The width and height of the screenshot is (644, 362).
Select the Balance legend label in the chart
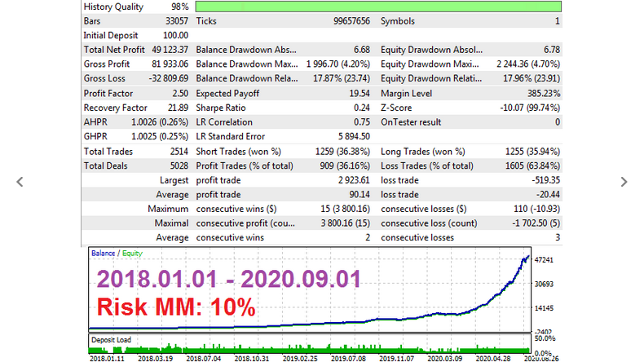[x=103, y=253]
